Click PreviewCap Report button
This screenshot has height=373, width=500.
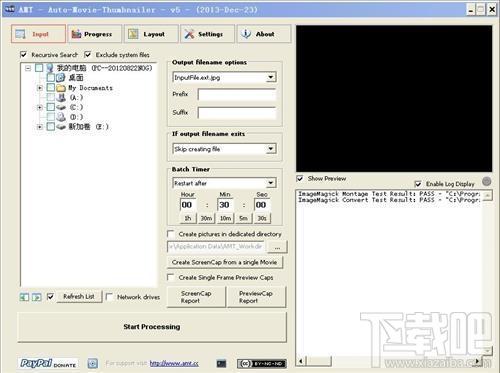[x=256, y=297]
